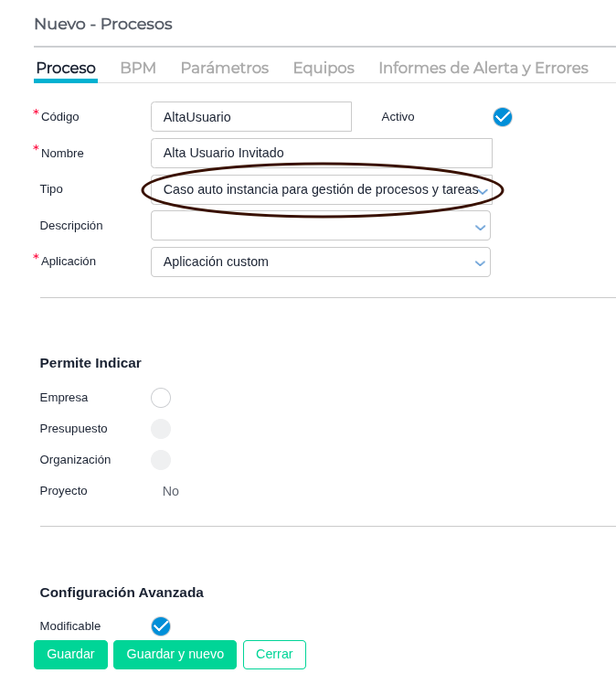Viewport: 616px width, 695px height.
Task: Open the Aplicación combo box
Action: [320, 262]
